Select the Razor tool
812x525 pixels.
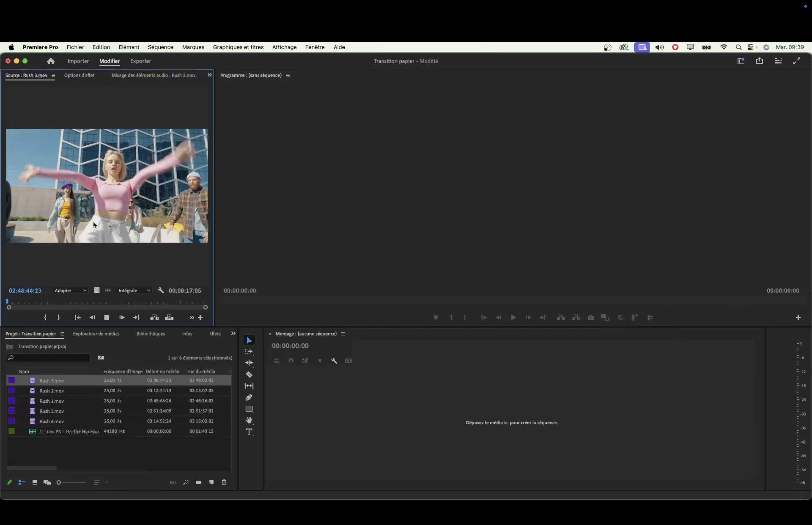coord(249,375)
